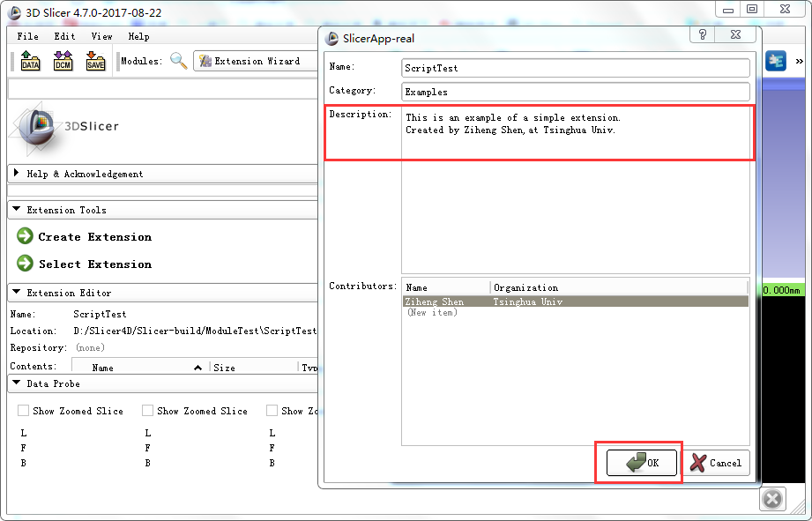
Task: Click the 3D Slicer title bar app icon
Action: pos(15,12)
